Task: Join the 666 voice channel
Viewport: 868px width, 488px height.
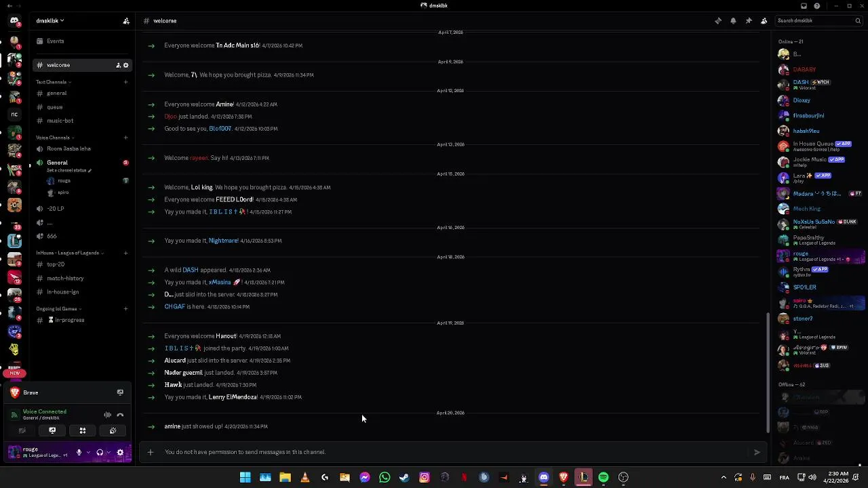Action: pos(81,236)
